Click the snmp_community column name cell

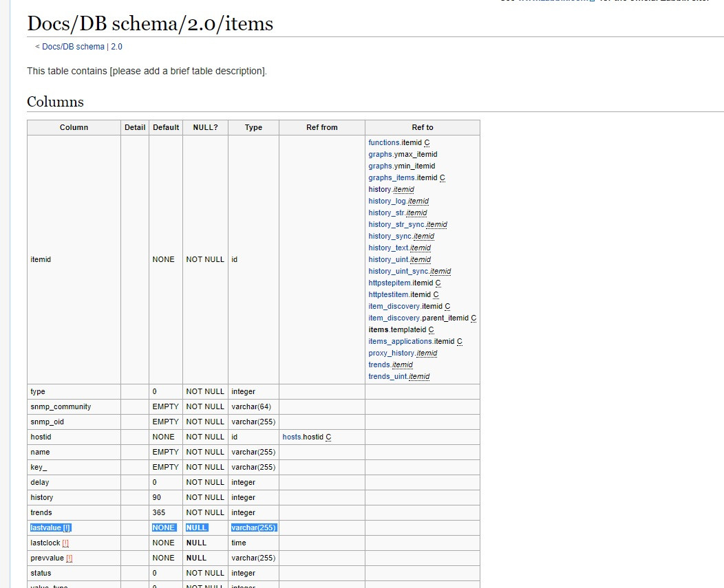pos(74,406)
